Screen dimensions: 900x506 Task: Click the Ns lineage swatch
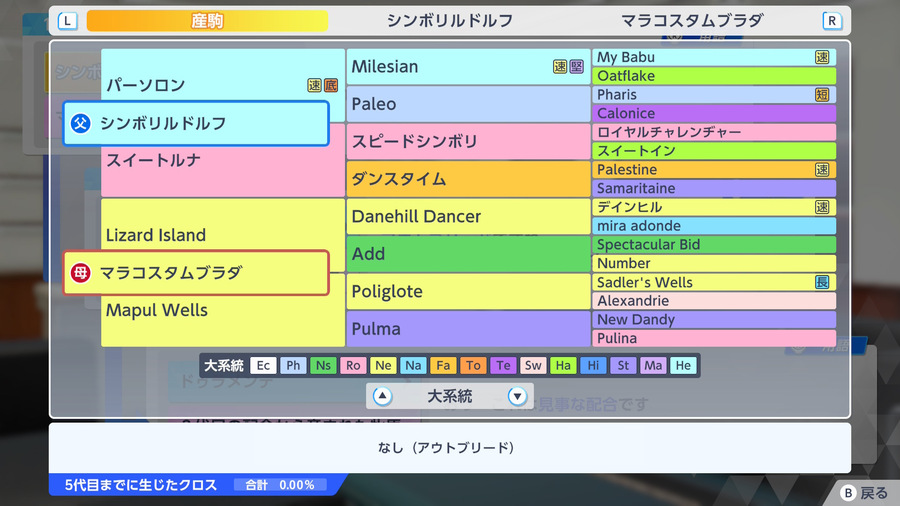coord(323,365)
